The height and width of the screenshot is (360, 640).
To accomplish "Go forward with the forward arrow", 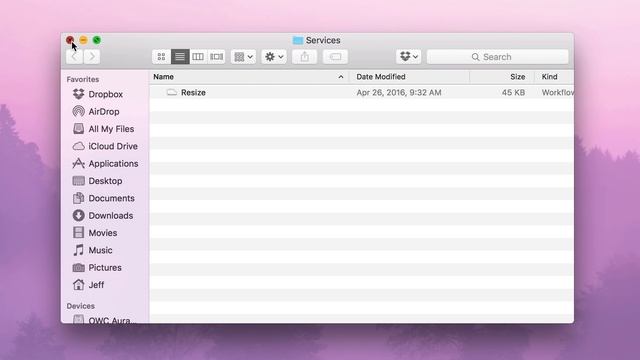I will click(92, 57).
